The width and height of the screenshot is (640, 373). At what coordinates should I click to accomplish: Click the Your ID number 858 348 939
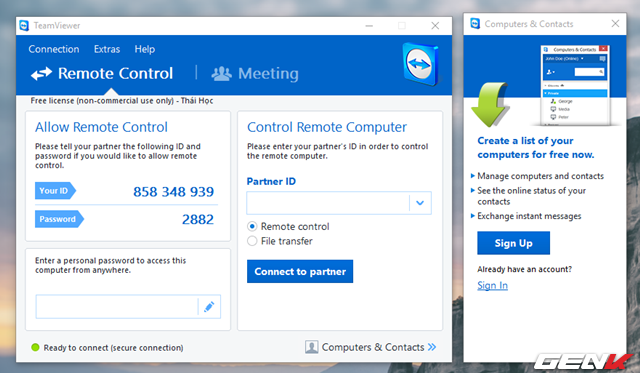coord(173,191)
